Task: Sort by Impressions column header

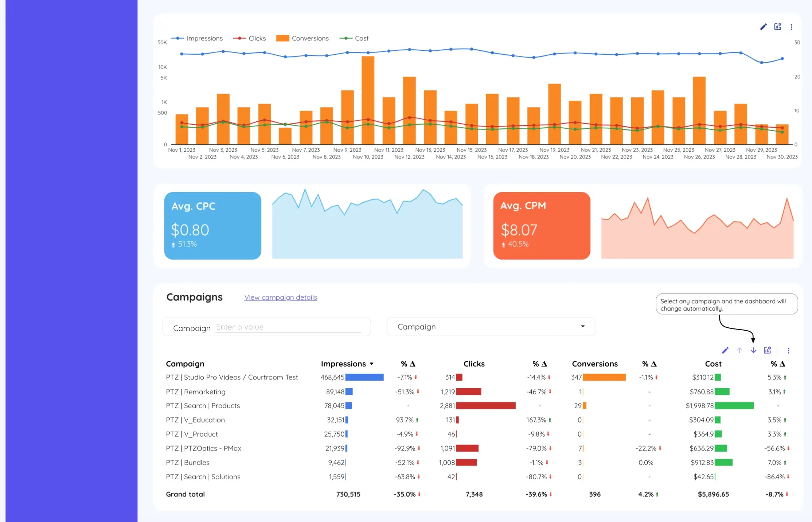Action: pyautogui.click(x=343, y=364)
